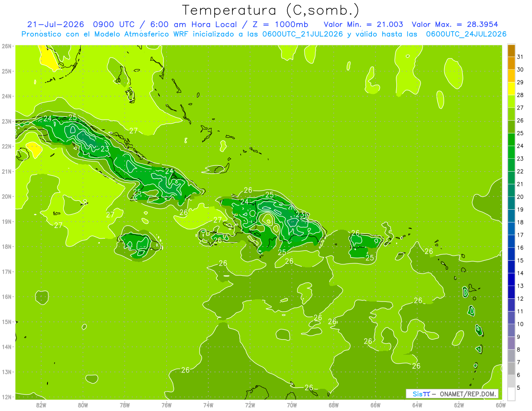
Task: Click the "17N" latitude axis label
Action: 7,271
